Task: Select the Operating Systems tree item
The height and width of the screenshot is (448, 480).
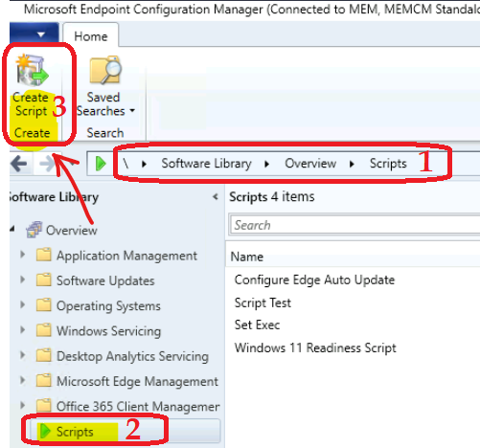Action: pyautogui.click(x=108, y=306)
